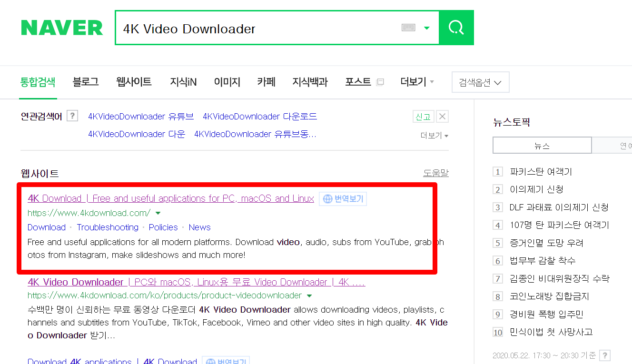Open the 카페 tab
632x364 pixels.
(x=267, y=82)
